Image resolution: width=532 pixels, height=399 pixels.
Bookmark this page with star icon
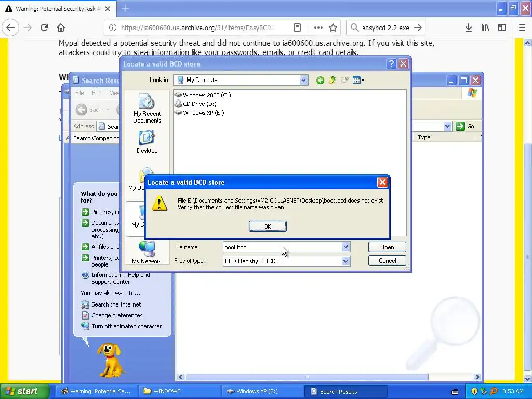(x=333, y=28)
